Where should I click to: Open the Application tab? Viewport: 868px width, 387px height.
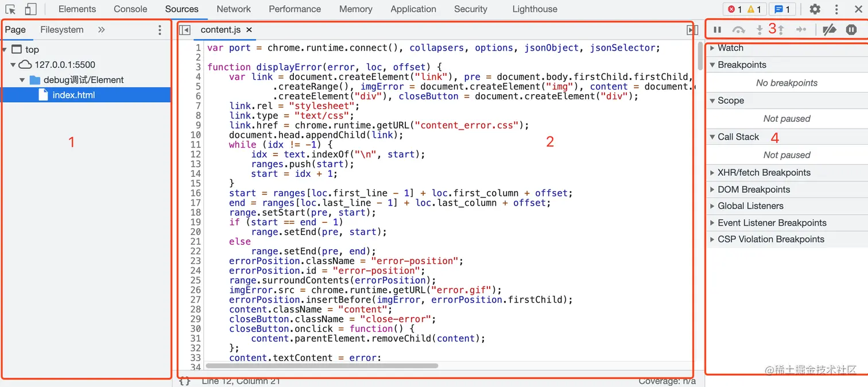click(x=413, y=9)
